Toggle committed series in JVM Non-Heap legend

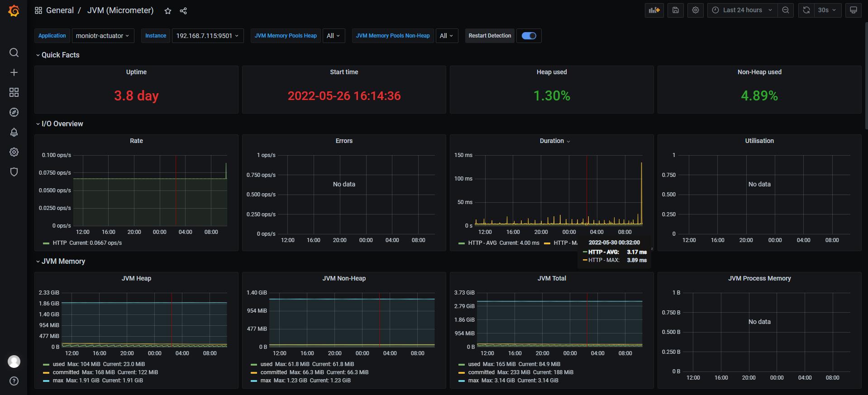click(273, 372)
